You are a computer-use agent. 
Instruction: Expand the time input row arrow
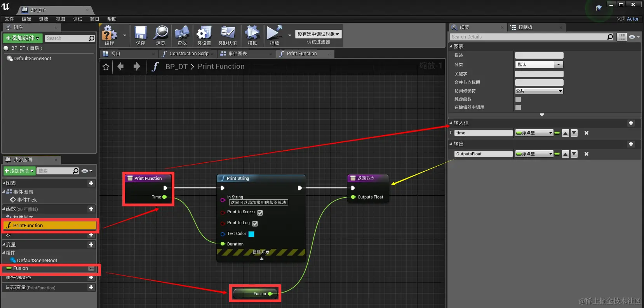click(451, 133)
